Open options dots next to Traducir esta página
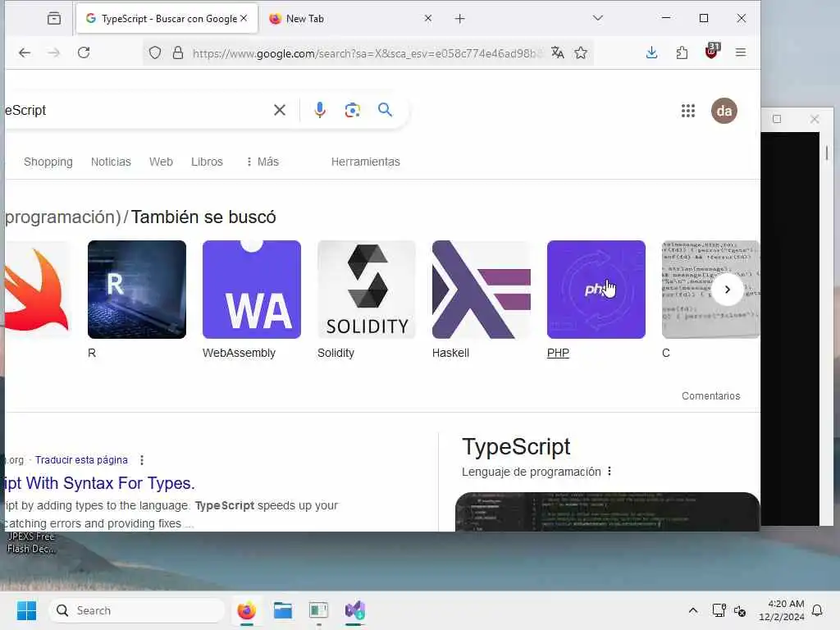This screenshot has height=630, width=840. [142, 460]
